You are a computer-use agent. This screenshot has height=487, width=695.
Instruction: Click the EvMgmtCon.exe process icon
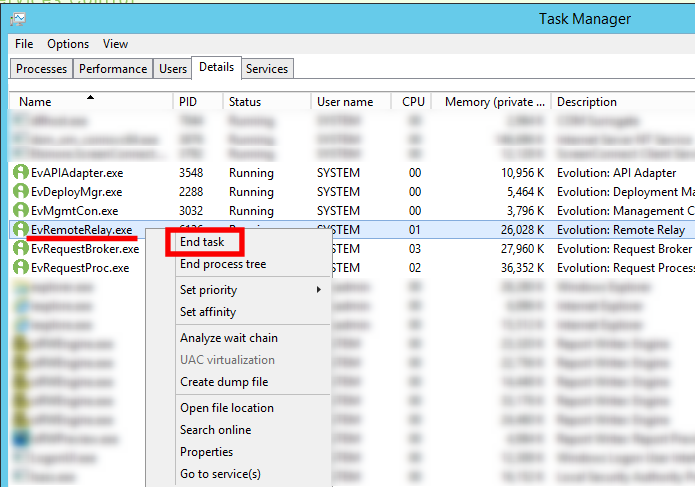[x=20, y=210]
